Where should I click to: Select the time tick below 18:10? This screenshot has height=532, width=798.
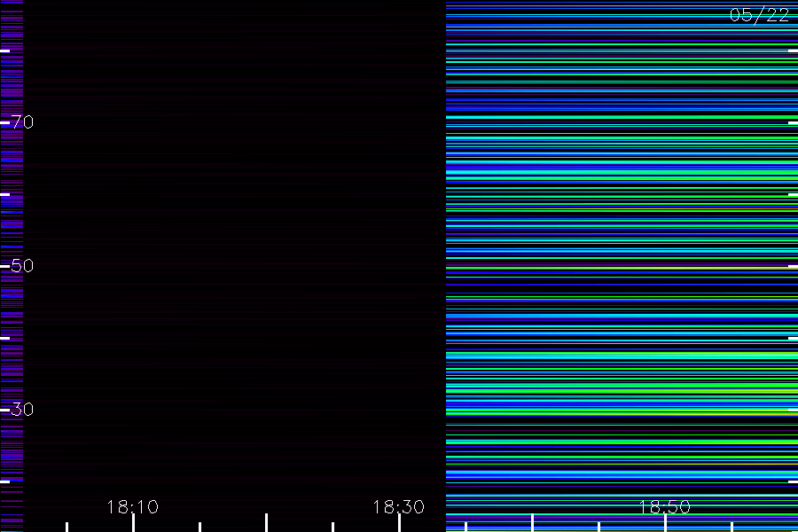[133, 523]
